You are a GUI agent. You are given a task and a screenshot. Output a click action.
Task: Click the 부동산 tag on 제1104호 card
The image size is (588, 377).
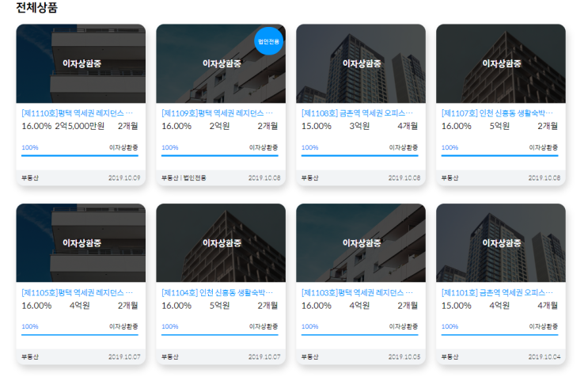(170, 357)
